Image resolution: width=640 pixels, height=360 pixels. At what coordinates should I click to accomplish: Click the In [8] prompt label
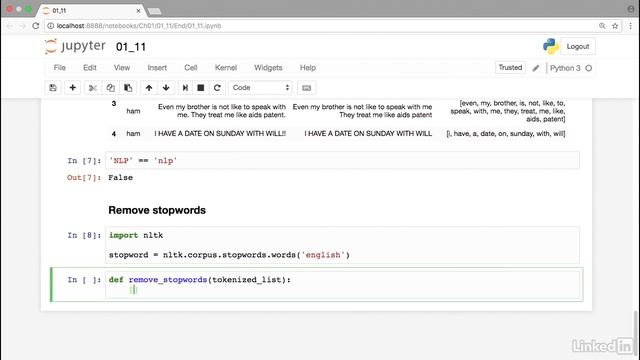[84, 236]
